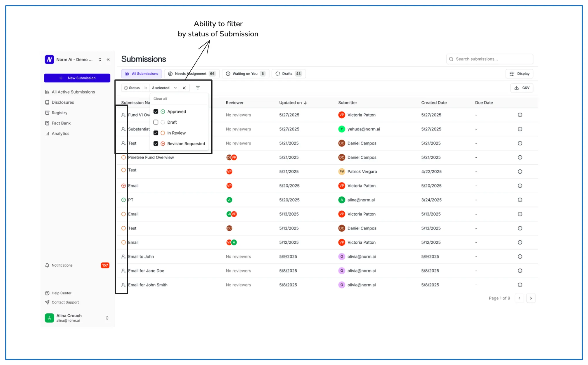This screenshot has width=588, height=365.
Task: Download submissions as CSV
Action: 522,88
